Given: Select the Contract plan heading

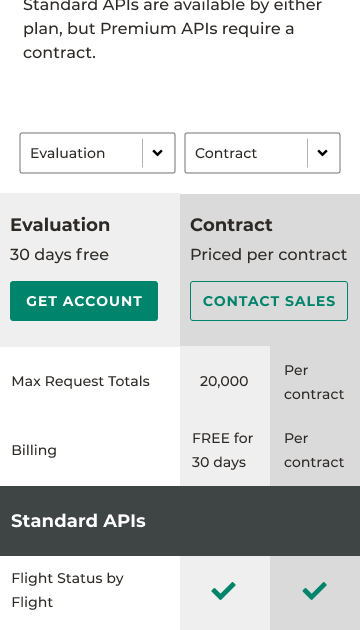Looking at the screenshot, I should click(x=231, y=225).
